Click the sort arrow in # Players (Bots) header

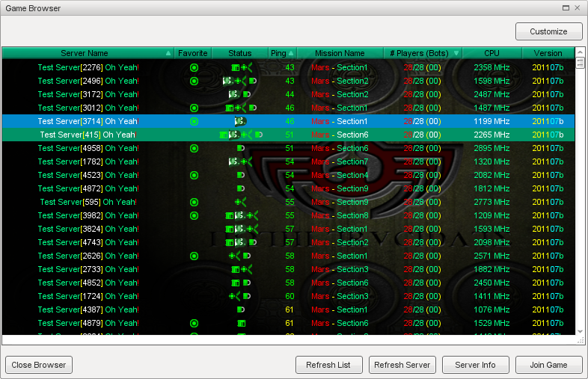click(x=456, y=53)
